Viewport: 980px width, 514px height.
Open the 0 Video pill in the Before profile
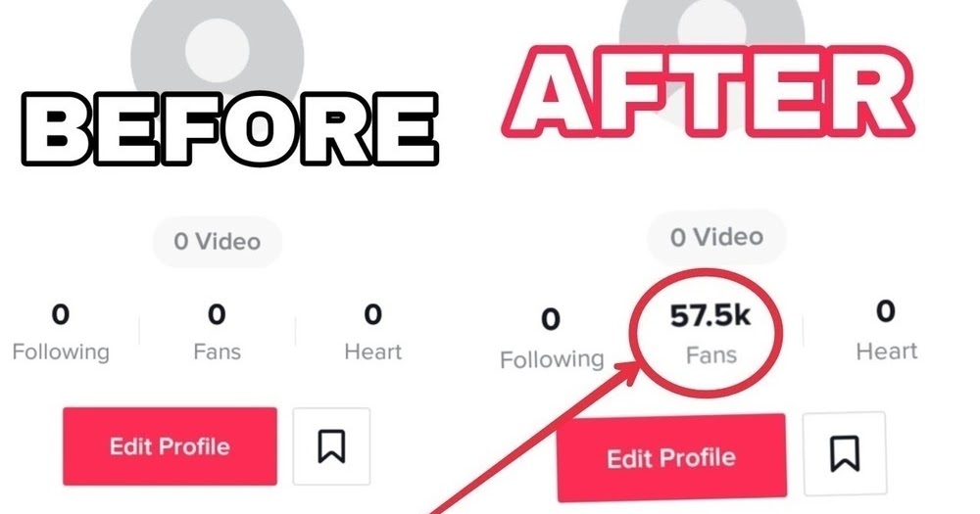218,242
